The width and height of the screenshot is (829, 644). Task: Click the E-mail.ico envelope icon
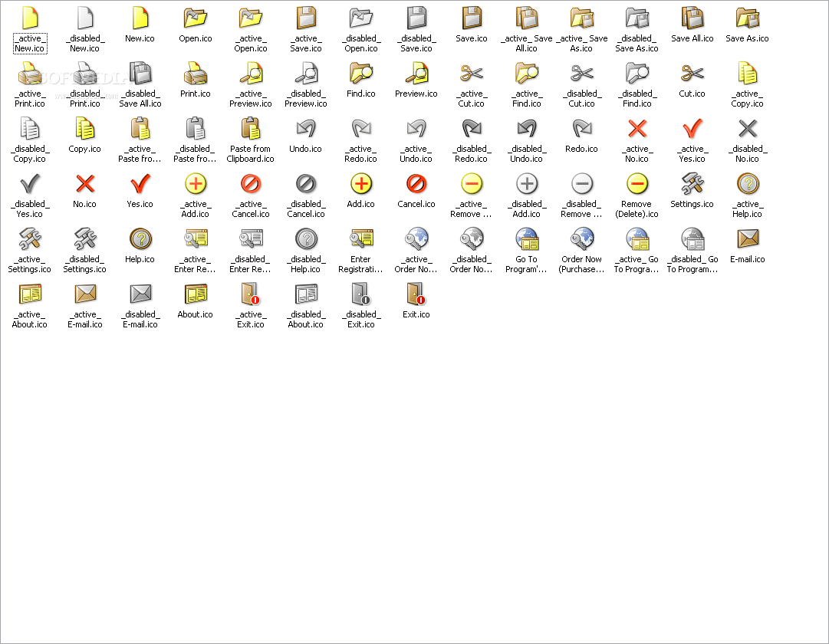[747, 239]
